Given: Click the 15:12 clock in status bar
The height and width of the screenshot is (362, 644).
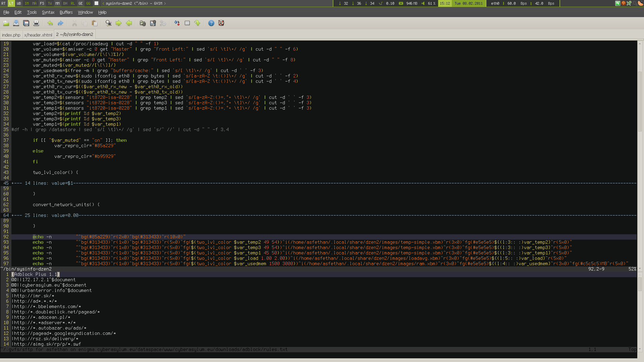Looking at the screenshot, I should click(445, 3).
